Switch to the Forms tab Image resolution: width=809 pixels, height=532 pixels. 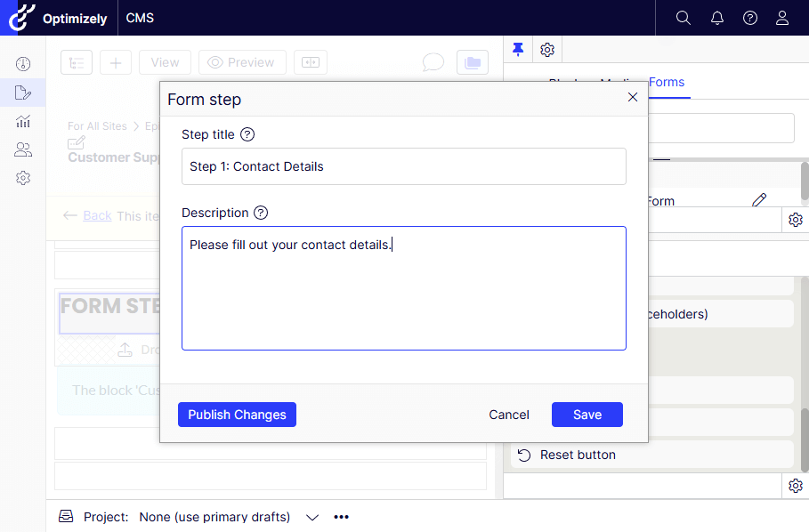point(667,82)
